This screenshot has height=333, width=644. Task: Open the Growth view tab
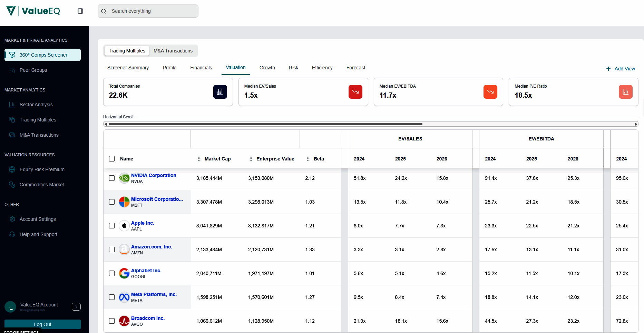click(x=267, y=68)
